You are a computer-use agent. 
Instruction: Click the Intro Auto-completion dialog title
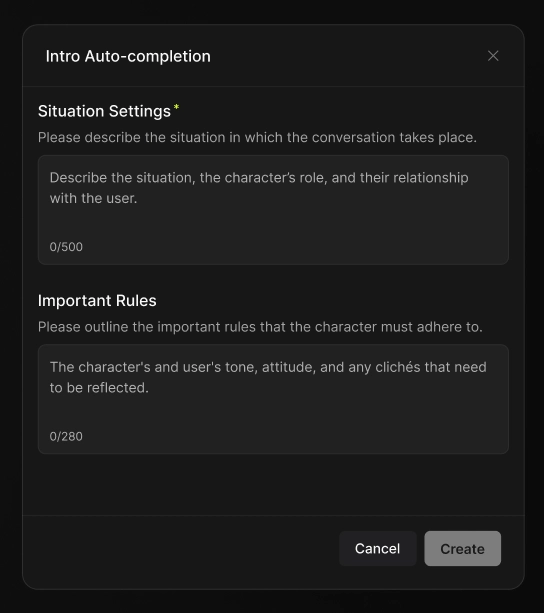click(128, 56)
